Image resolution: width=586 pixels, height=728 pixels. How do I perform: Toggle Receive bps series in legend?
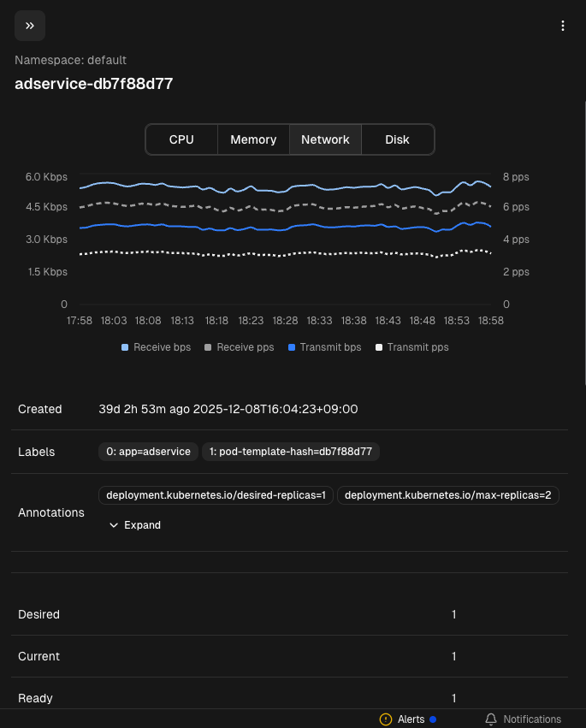156,347
